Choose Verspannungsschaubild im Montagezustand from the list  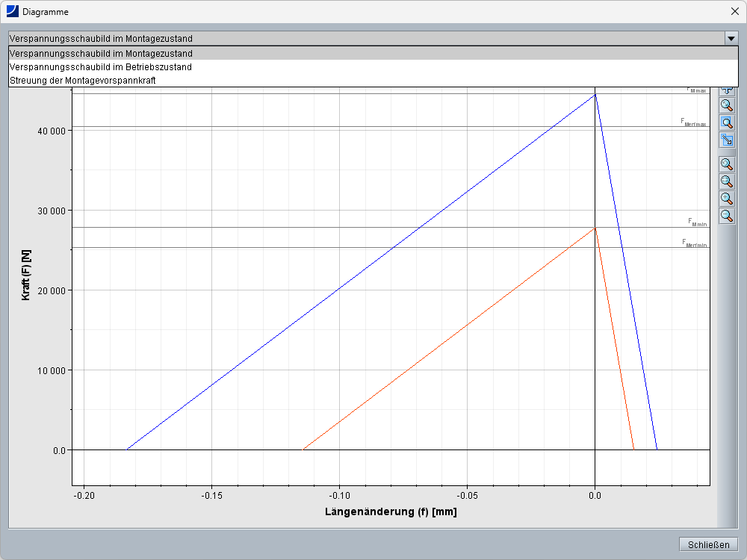pos(101,54)
